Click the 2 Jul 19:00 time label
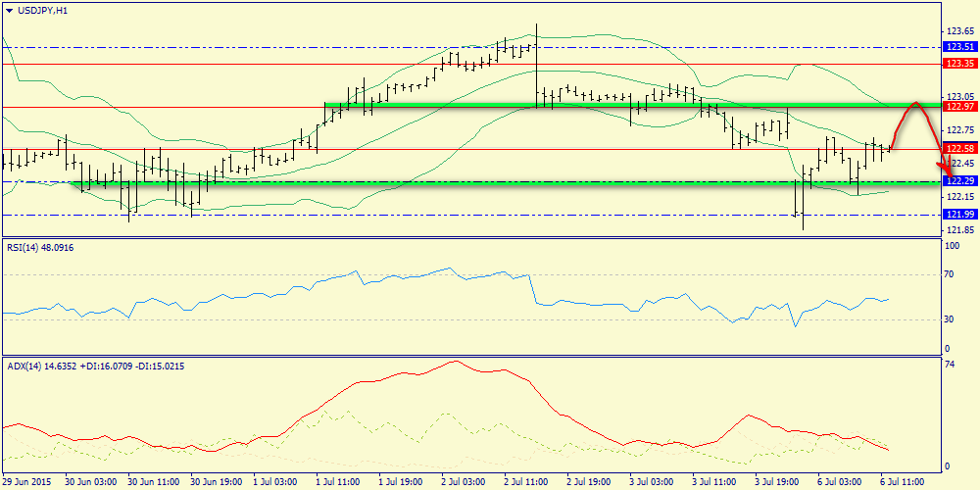980x490 pixels. [588, 482]
